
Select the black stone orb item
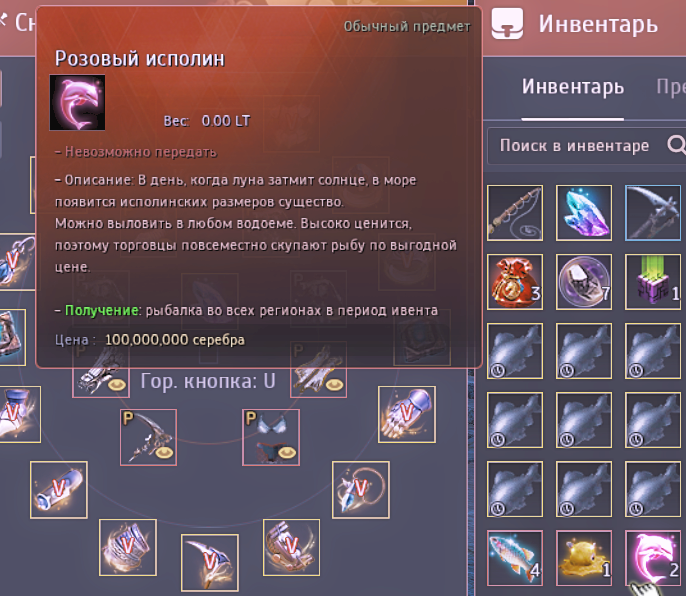[584, 282]
